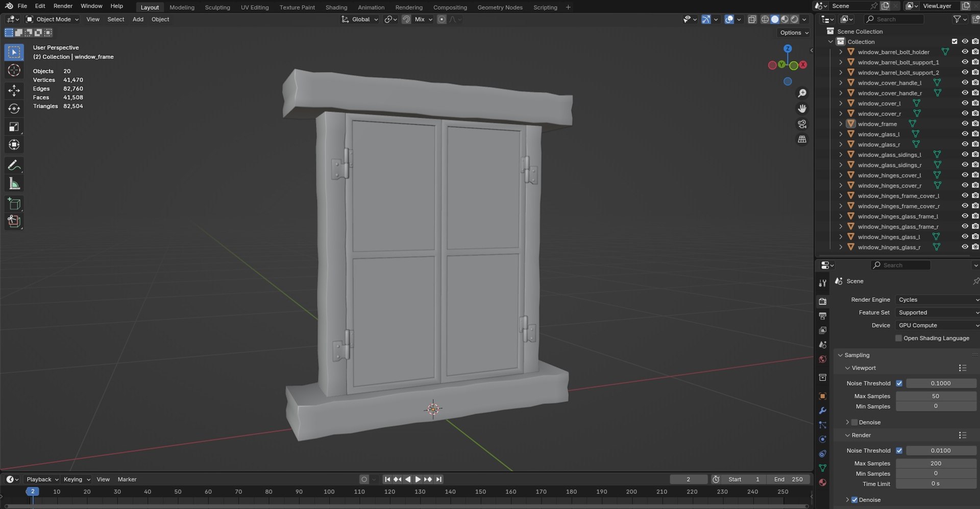Open the View Layer properties tab

pyautogui.click(x=822, y=330)
